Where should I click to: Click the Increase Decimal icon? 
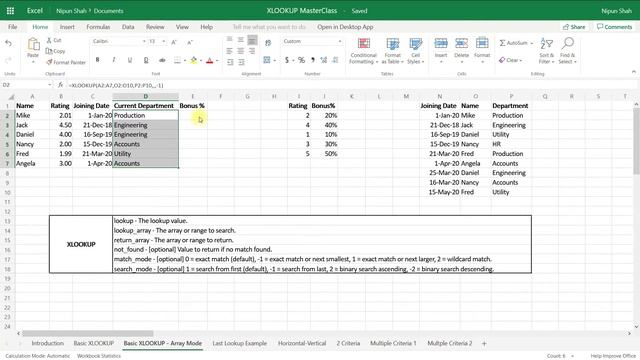[324, 60]
